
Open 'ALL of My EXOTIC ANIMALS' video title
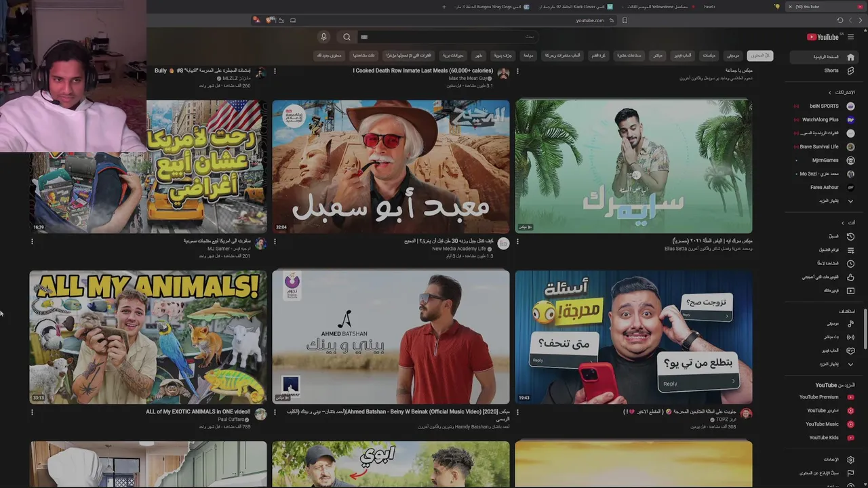[x=198, y=412]
